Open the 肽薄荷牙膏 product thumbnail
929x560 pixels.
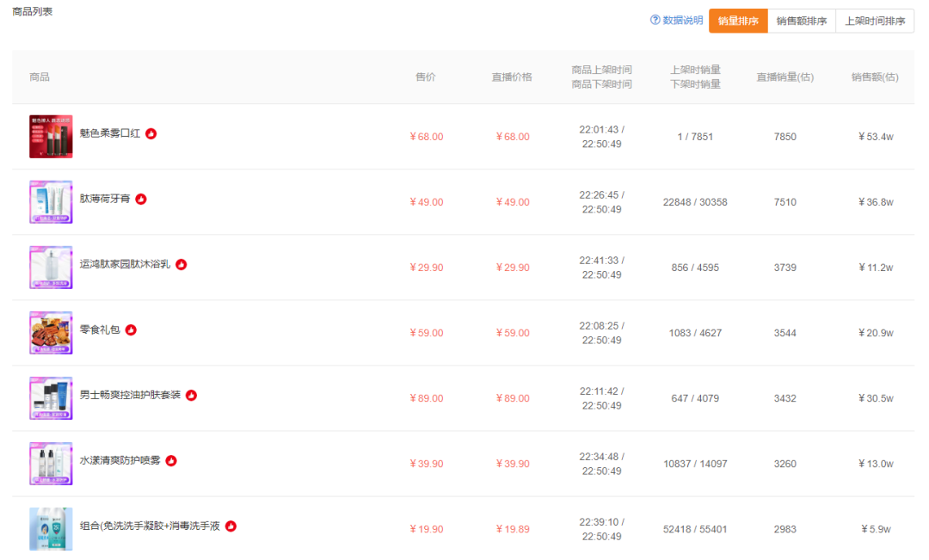(51, 202)
